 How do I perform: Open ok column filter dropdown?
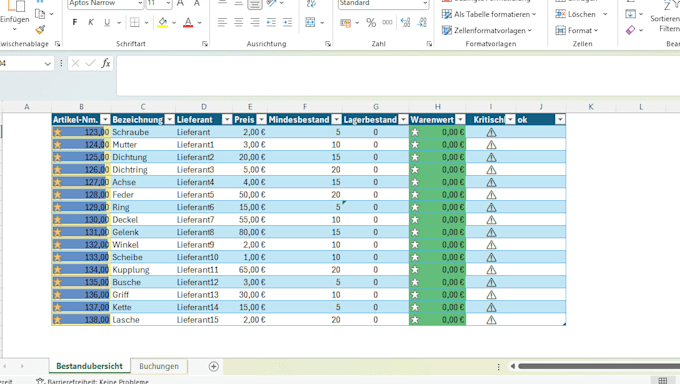coord(560,120)
